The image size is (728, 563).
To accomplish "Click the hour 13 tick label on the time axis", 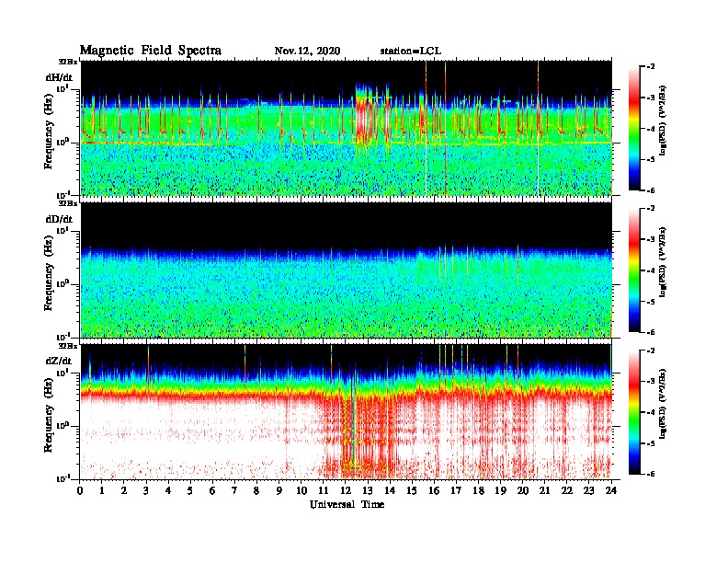I will [368, 491].
